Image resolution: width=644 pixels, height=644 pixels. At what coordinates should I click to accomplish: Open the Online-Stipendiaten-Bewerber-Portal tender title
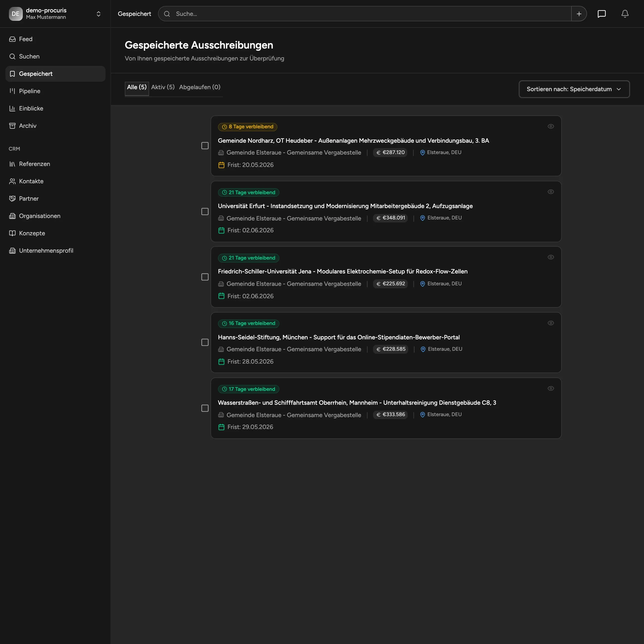[x=339, y=337]
